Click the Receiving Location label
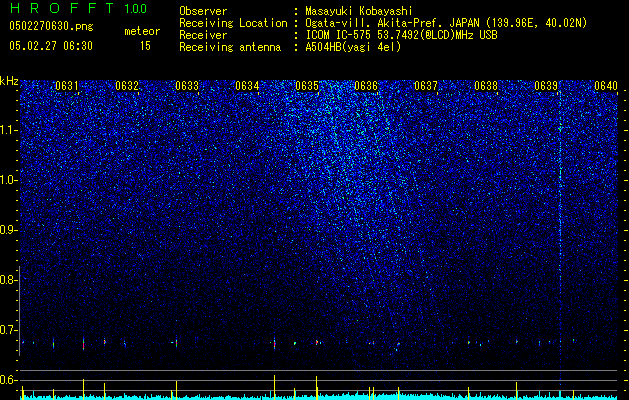The width and height of the screenshot is (629, 400). [233, 23]
